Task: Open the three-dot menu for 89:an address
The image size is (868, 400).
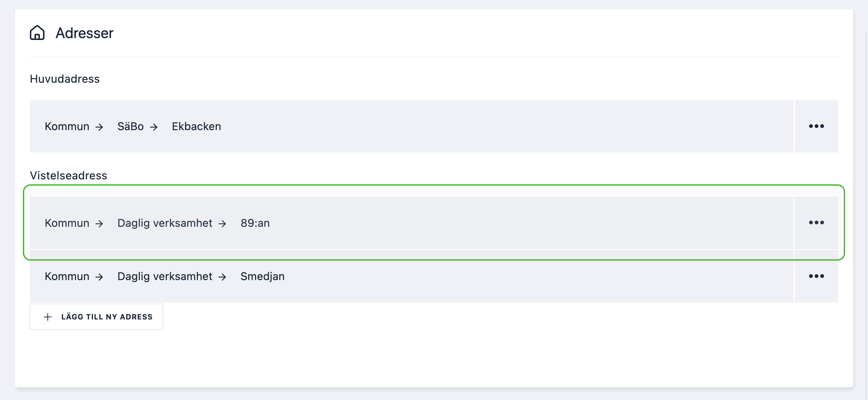Action: pyautogui.click(x=816, y=222)
